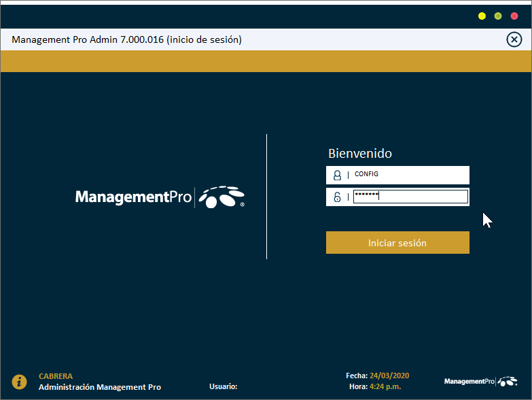This screenshot has width=532, height=400.
Task: Click the large ManagementPro logo
Action: (160, 197)
